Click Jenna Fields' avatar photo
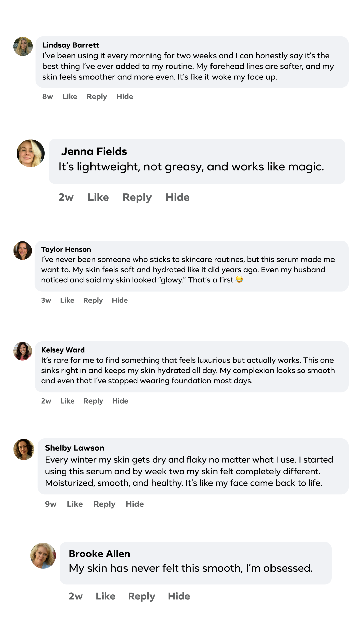This screenshot has width=362, height=644. pos(31,153)
